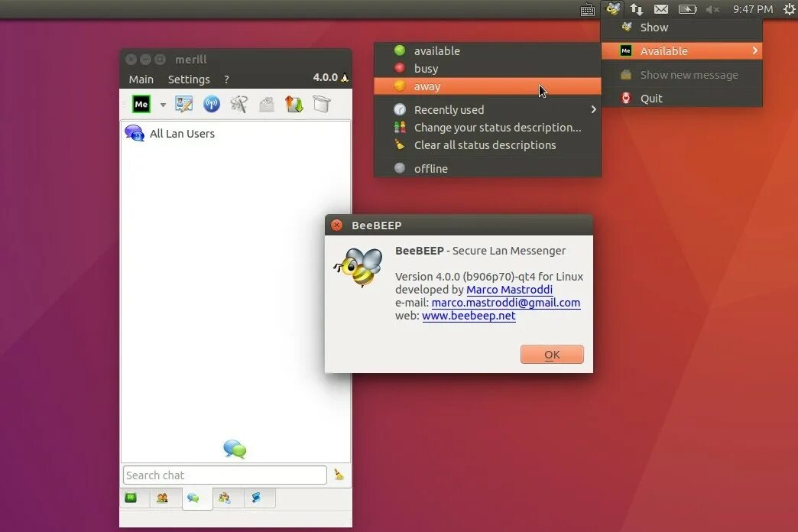The height and width of the screenshot is (532, 798).
Task: Expand the Available submenu in tray menu
Action: coord(682,51)
